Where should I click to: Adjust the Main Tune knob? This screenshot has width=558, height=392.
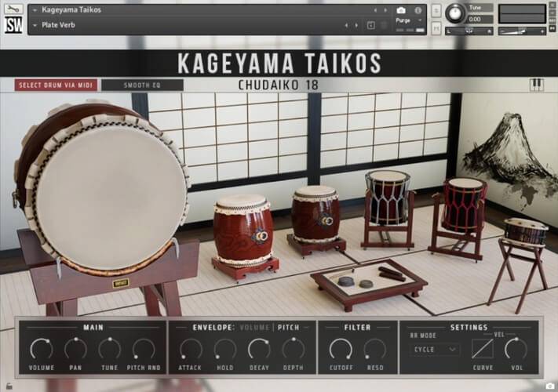pyautogui.click(x=110, y=349)
